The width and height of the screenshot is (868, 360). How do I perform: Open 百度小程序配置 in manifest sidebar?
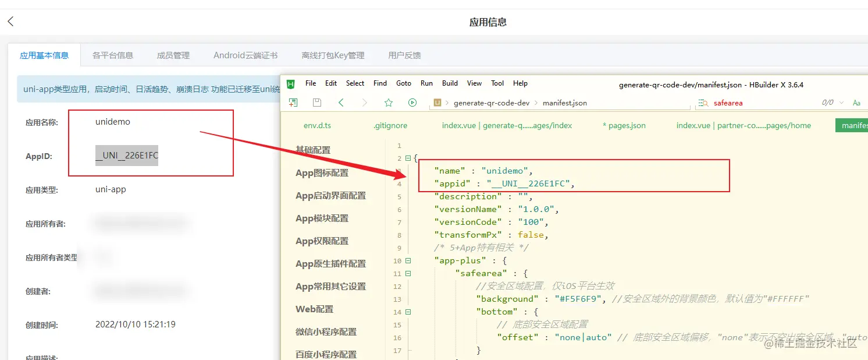(x=326, y=354)
